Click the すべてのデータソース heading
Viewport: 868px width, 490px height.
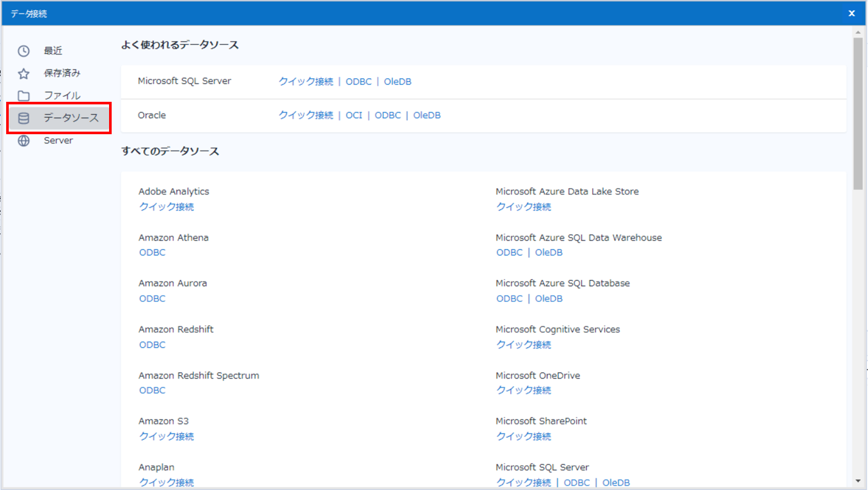[170, 151]
